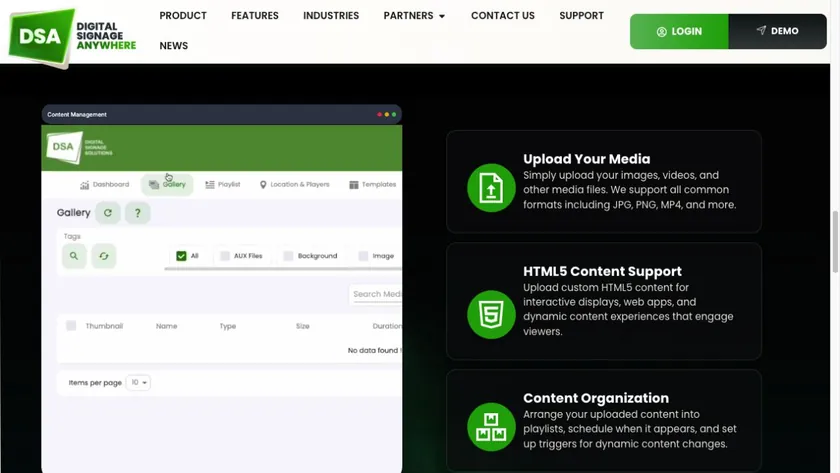This screenshot has height=473, width=840.
Task: Click the tags search magnifier button
Action: (74, 256)
